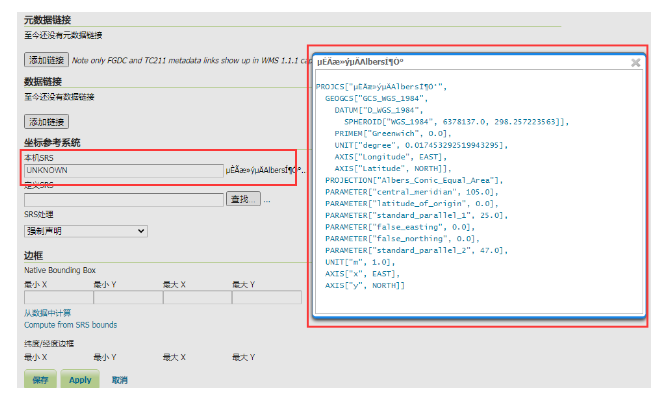Click the popup title bar text

[x=360, y=62]
